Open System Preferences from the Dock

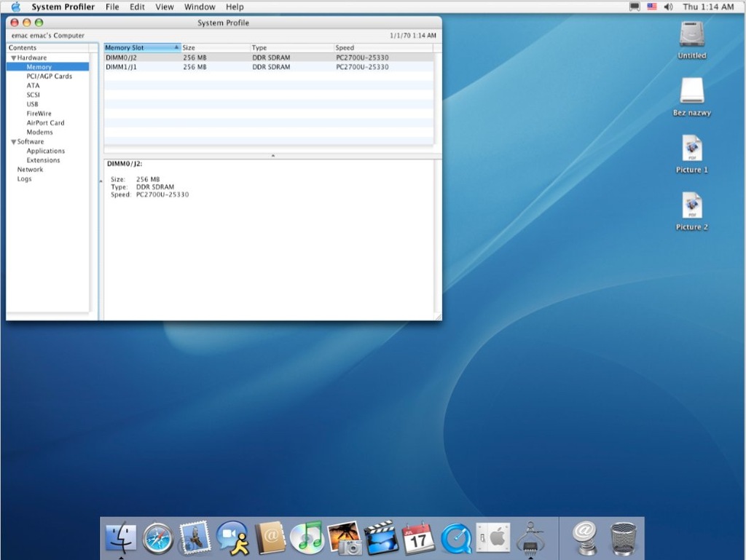pyautogui.click(x=493, y=538)
